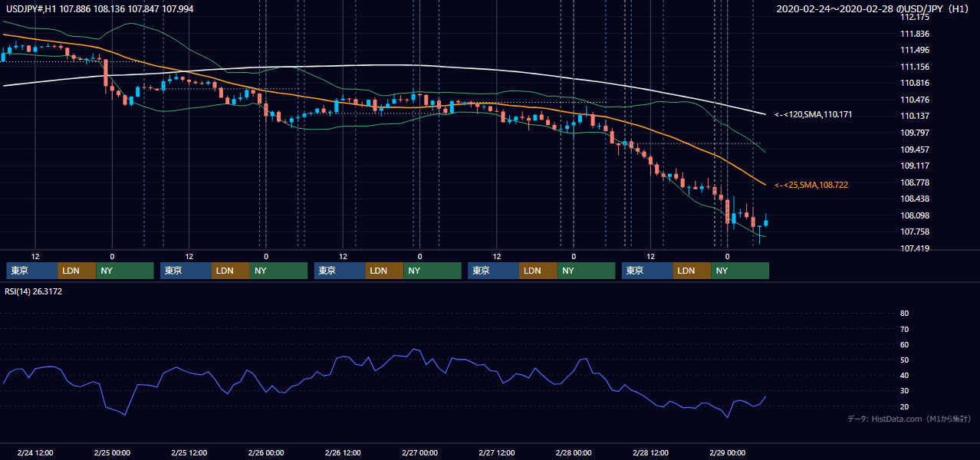This screenshot has height=460, width=980.
Task: Click the RSI 20 level label
Action: pyautogui.click(x=904, y=406)
